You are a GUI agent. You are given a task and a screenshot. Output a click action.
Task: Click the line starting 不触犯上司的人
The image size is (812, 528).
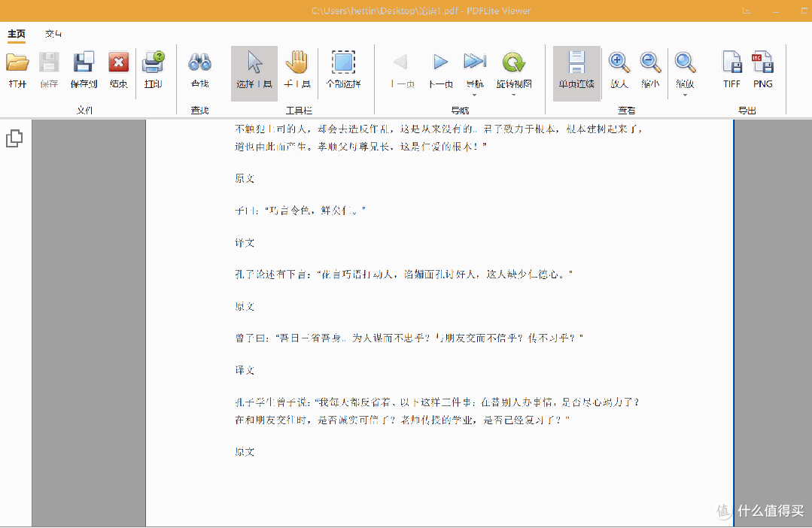point(439,129)
